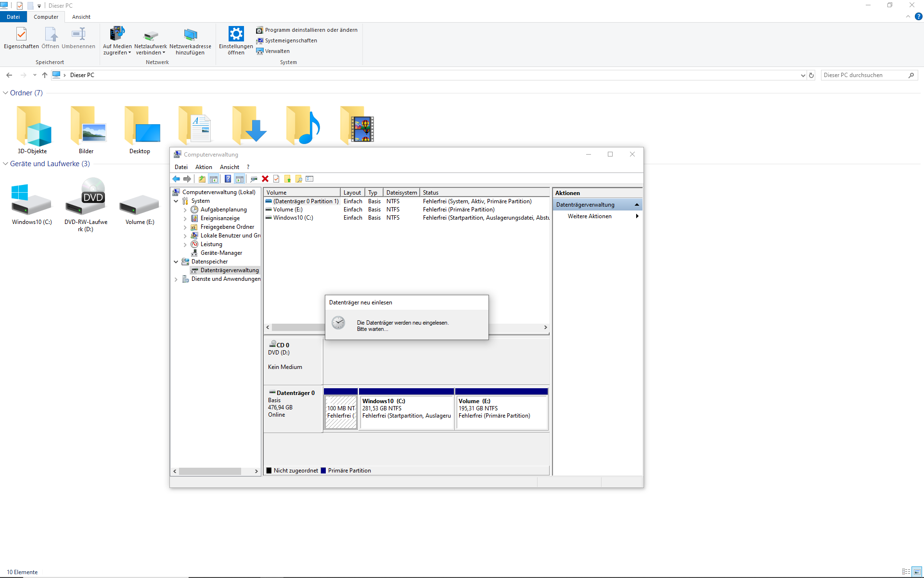Image resolution: width=924 pixels, height=578 pixels.
Task: Click Netzlaufwerk verbinden ribbon icon
Action: (151, 35)
